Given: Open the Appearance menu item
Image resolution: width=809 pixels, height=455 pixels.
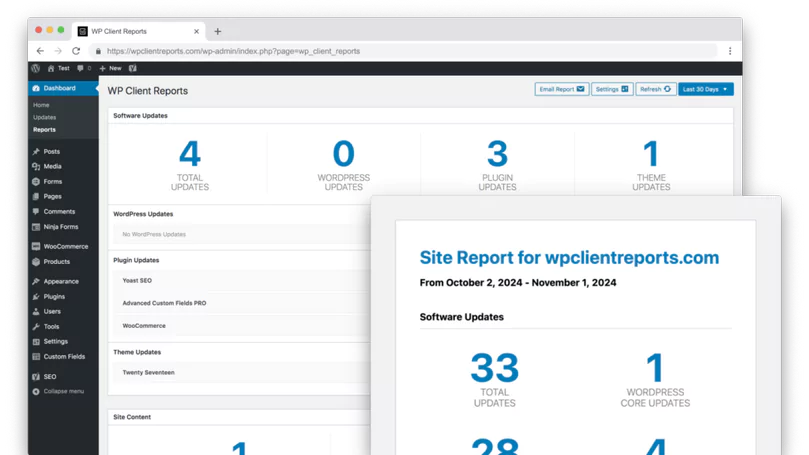Looking at the screenshot, I should pyautogui.click(x=61, y=282).
